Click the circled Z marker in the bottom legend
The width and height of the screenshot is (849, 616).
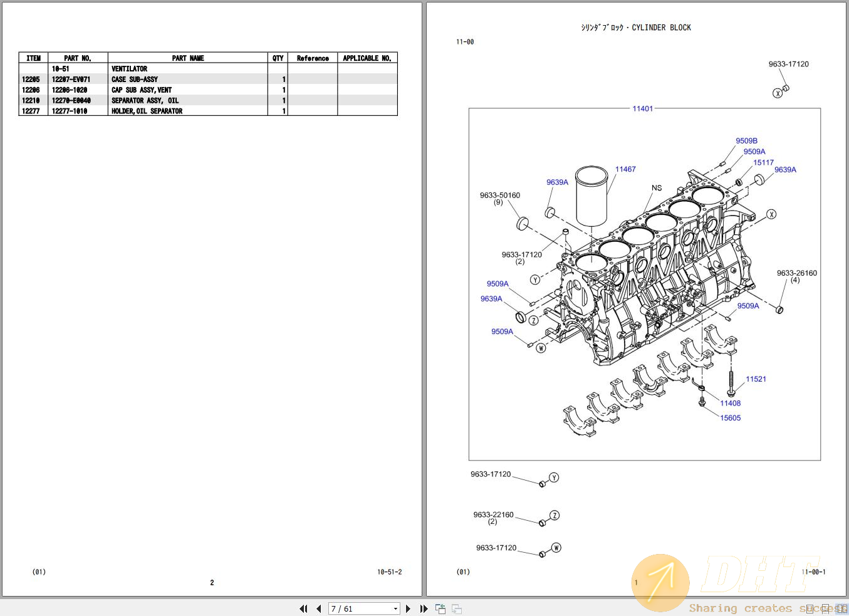point(555,515)
